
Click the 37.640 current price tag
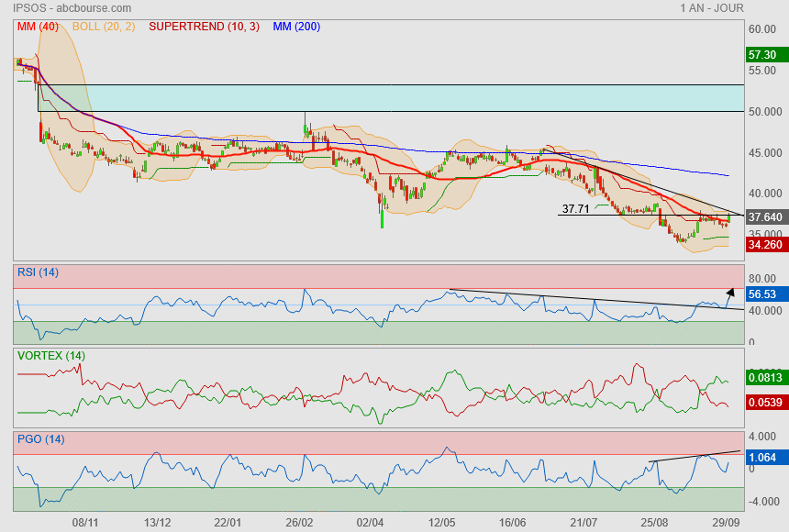click(765, 217)
